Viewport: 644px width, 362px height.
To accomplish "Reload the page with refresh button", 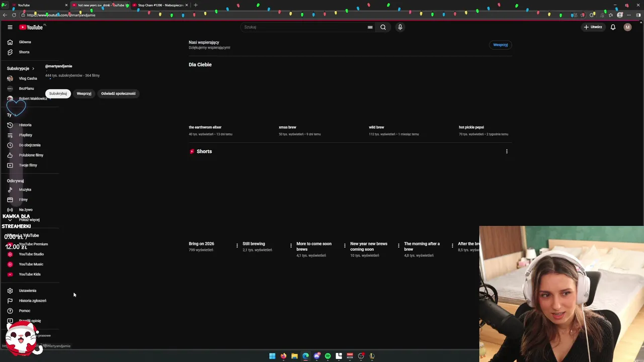I will tap(14, 15).
